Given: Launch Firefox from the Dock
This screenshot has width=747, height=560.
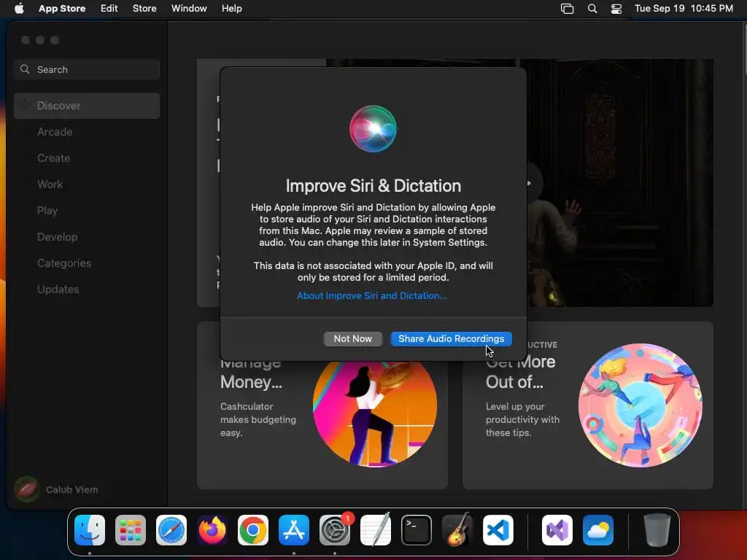Looking at the screenshot, I should pos(212,530).
